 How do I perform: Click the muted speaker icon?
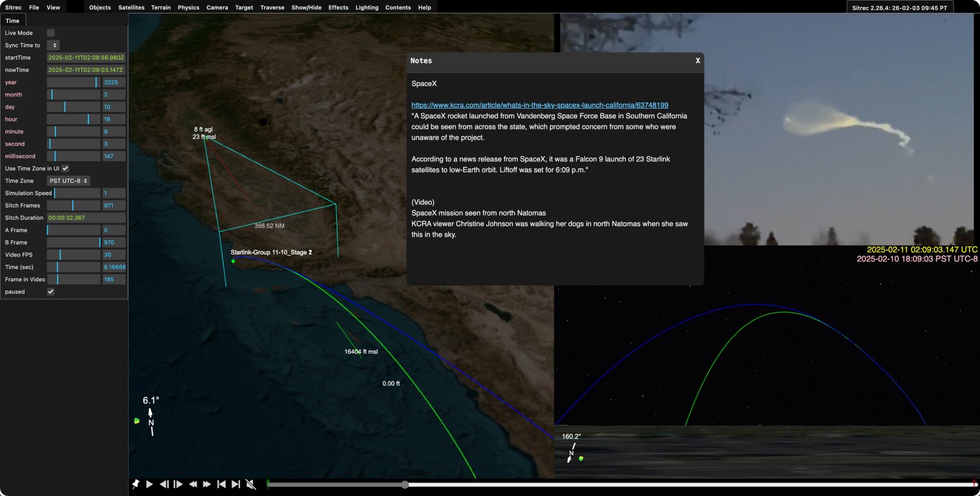click(251, 484)
